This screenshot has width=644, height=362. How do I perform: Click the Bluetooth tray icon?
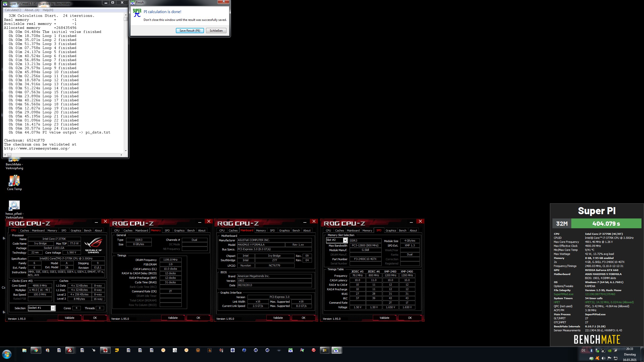(591, 350)
